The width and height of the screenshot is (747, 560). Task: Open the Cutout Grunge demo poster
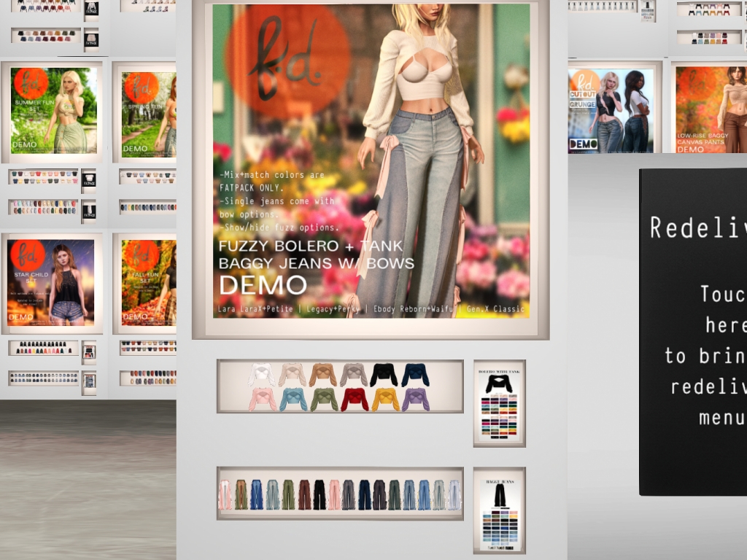coord(611,111)
